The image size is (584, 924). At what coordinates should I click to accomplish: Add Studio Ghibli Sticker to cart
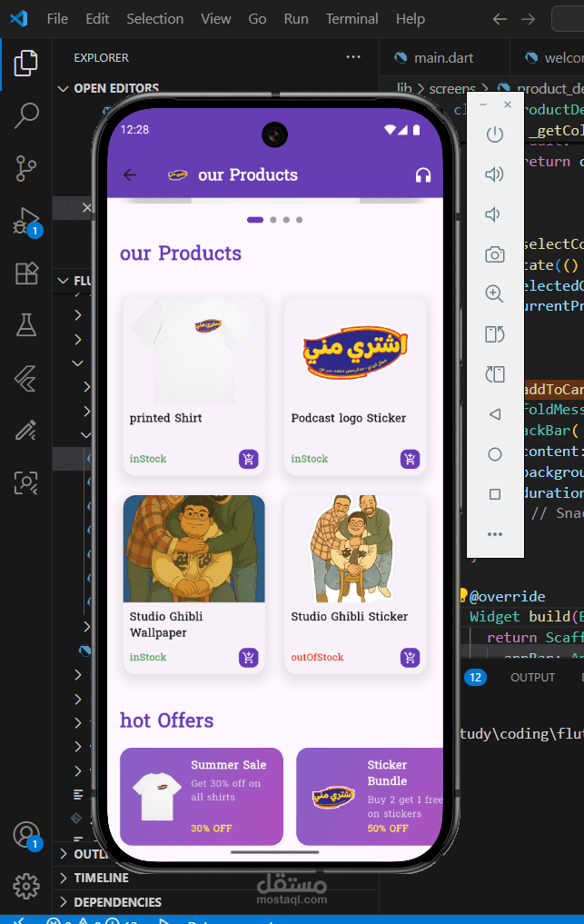(x=411, y=658)
